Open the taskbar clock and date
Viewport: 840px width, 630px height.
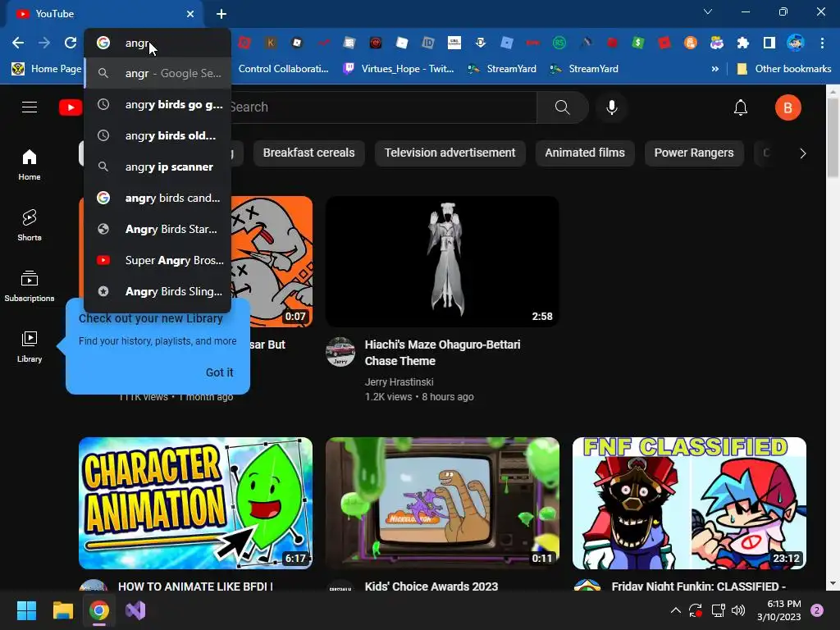tap(779, 610)
